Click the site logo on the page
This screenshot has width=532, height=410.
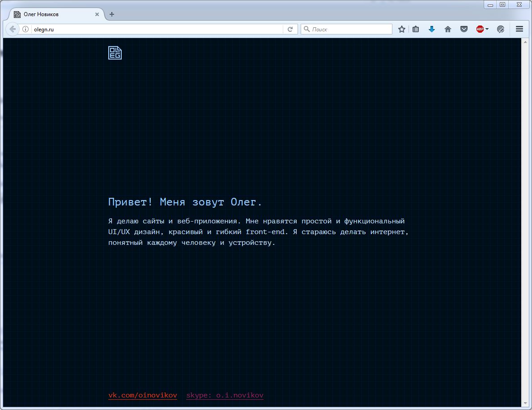115,53
